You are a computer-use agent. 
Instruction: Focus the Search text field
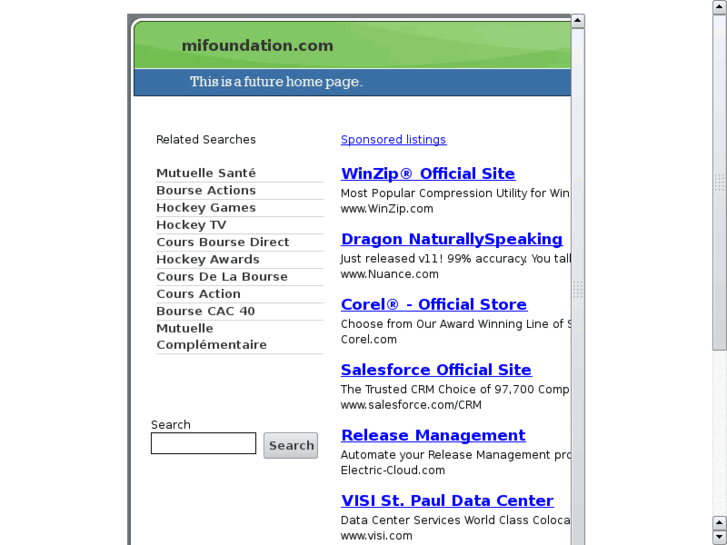(x=203, y=443)
